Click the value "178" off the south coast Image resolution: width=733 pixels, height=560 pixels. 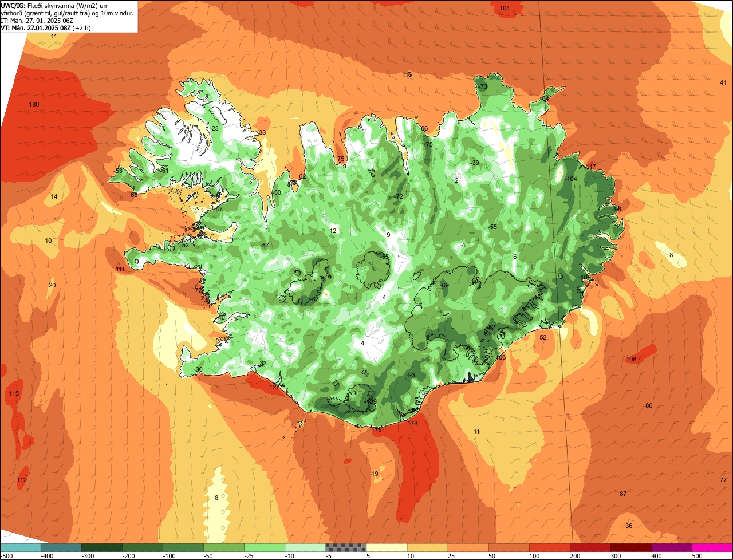pyautogui.click(x=412, y=423)
